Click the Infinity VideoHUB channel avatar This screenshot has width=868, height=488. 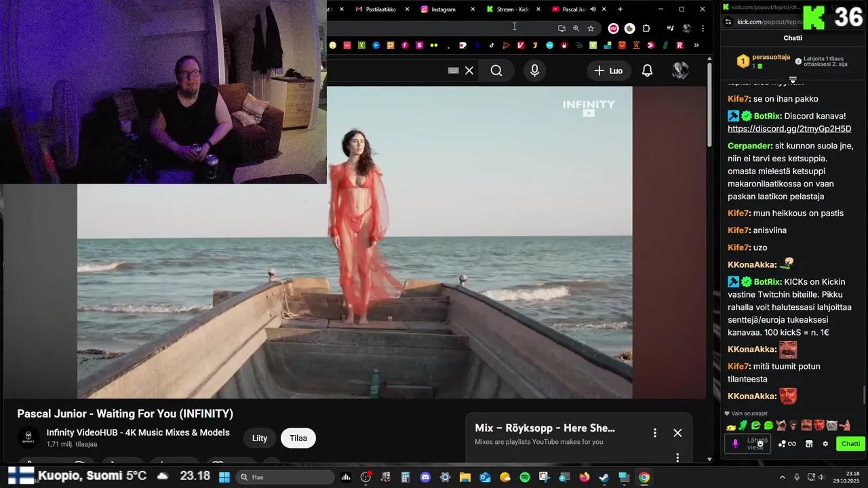point(28,438)
